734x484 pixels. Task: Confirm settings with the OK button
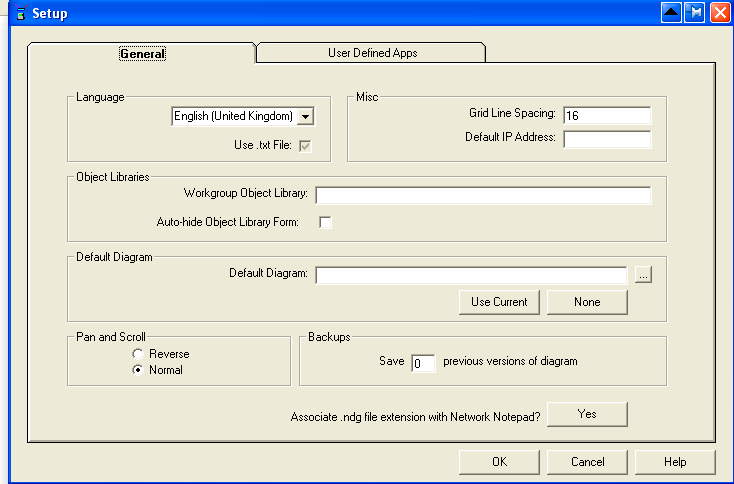499,462
